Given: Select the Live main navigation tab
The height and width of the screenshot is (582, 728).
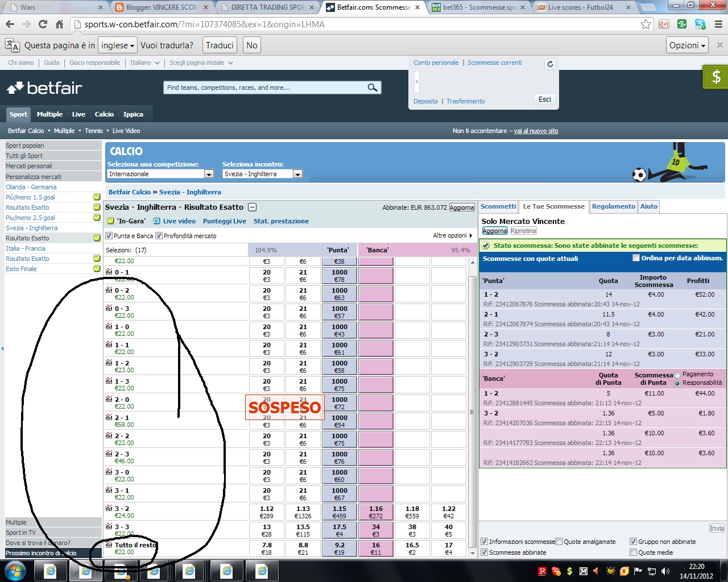Looking at the screenshot, I should pyautogui.click(x=78, y=114).
